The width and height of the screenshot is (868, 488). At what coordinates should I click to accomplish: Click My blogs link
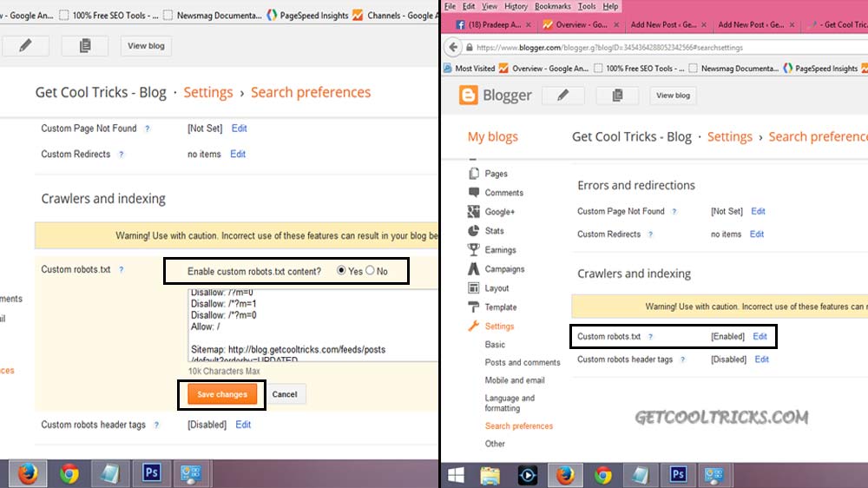(493, 137)
